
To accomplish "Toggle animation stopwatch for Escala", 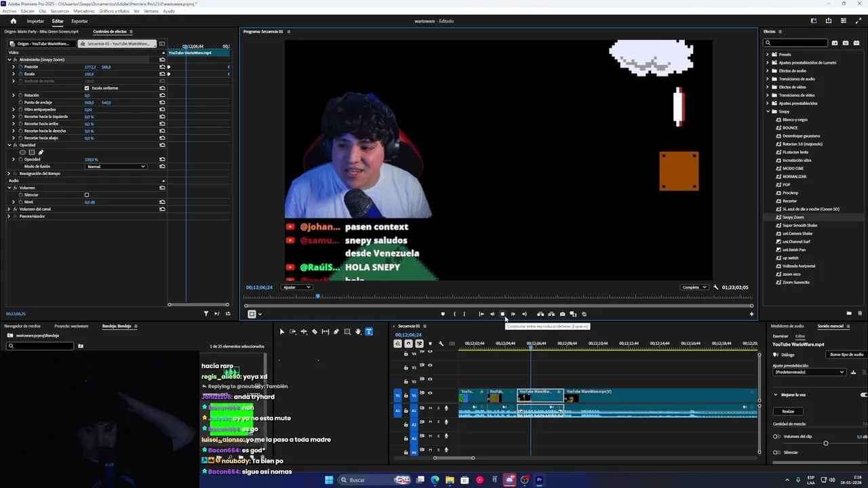I will coord(20,74).
